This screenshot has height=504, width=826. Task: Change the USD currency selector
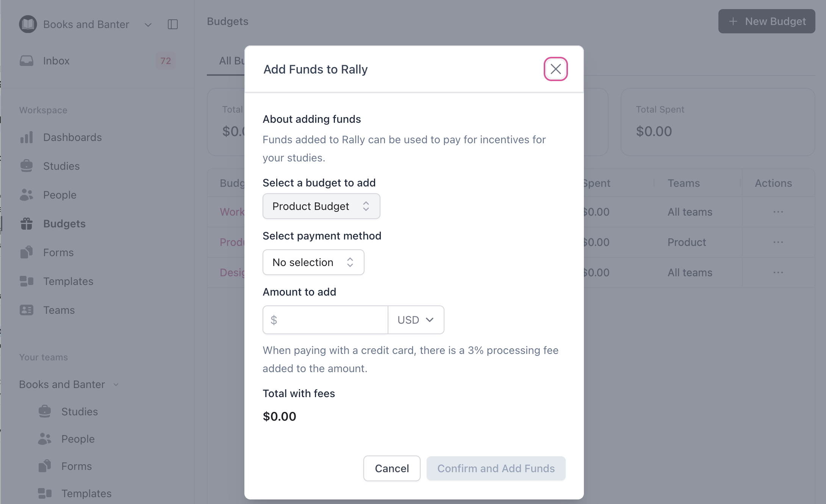pos(416,320)
